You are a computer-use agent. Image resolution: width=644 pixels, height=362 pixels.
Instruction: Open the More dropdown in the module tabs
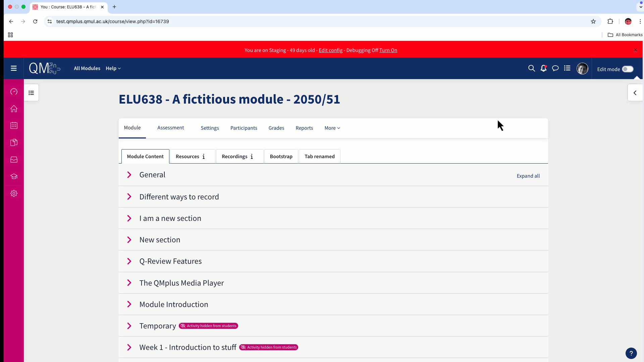point(332,128)
